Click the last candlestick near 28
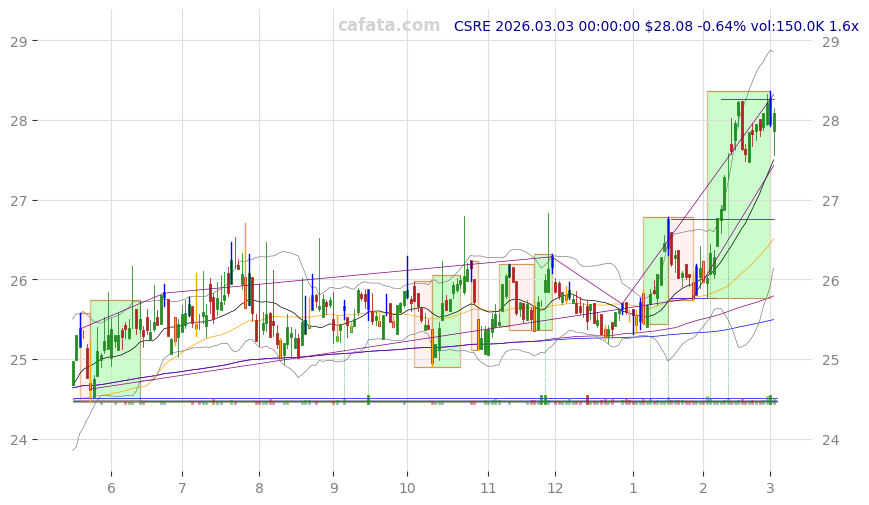The width and height of the screenshot is (869, 505). point(773,120)
